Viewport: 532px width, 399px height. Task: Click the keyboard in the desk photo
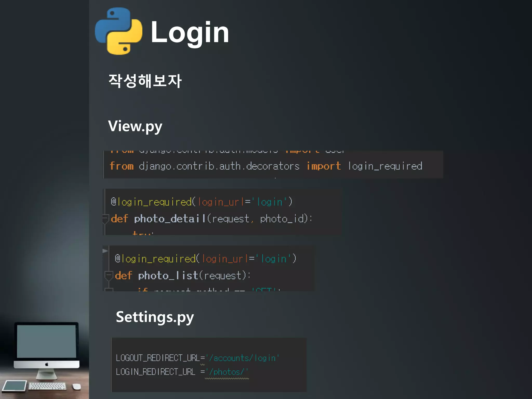[47, 386]
